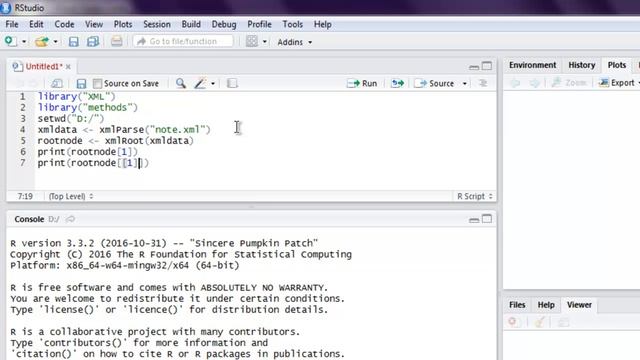Screen dimensions: 640x360
Task: Open the Code menu
Action: (x=64, y=24)
